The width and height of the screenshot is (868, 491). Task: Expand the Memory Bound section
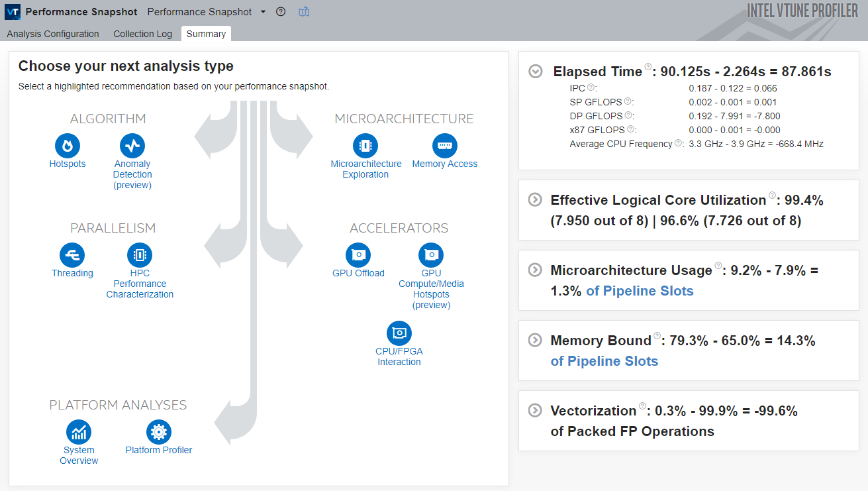(x=534, y=340)
